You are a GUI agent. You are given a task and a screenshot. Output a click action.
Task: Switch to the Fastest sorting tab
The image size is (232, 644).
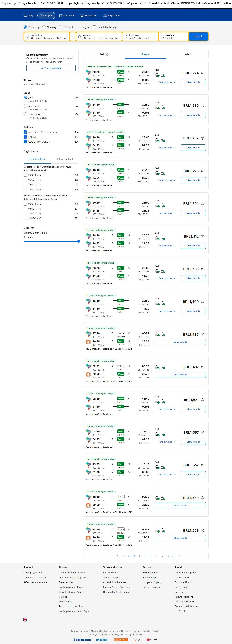(x=187, y=54)
